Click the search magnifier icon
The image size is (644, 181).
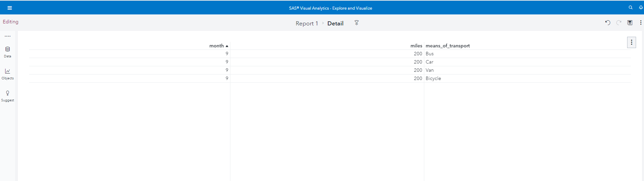coord(631,8)
